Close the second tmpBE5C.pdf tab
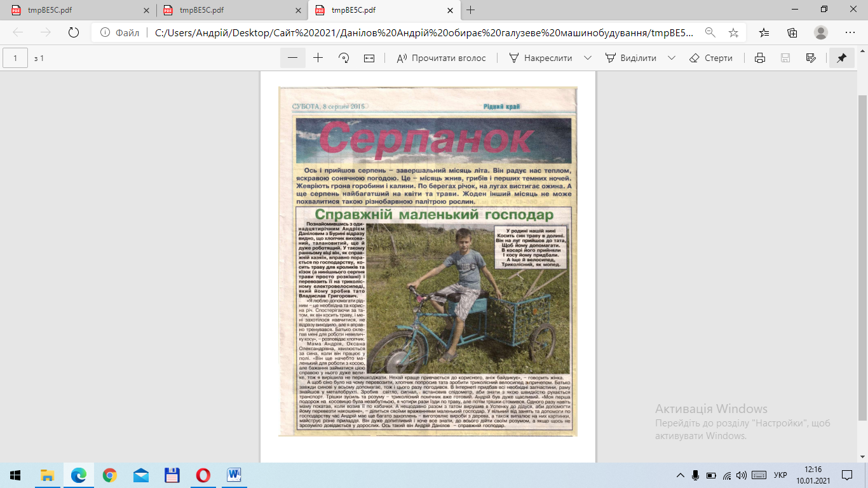Image resolution: width=868 pixels, height=488 pixels. pos(297,10)
